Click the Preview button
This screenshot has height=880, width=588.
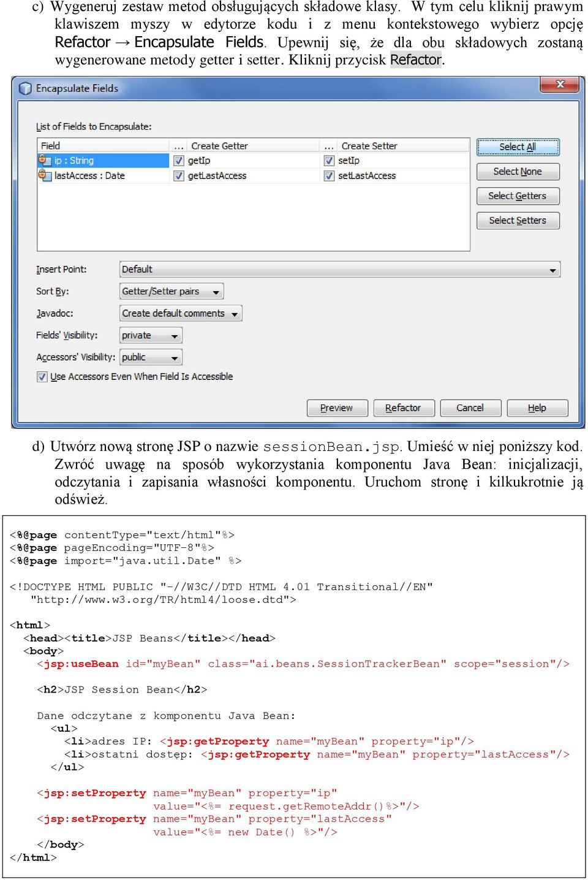(x=337, y=408)
